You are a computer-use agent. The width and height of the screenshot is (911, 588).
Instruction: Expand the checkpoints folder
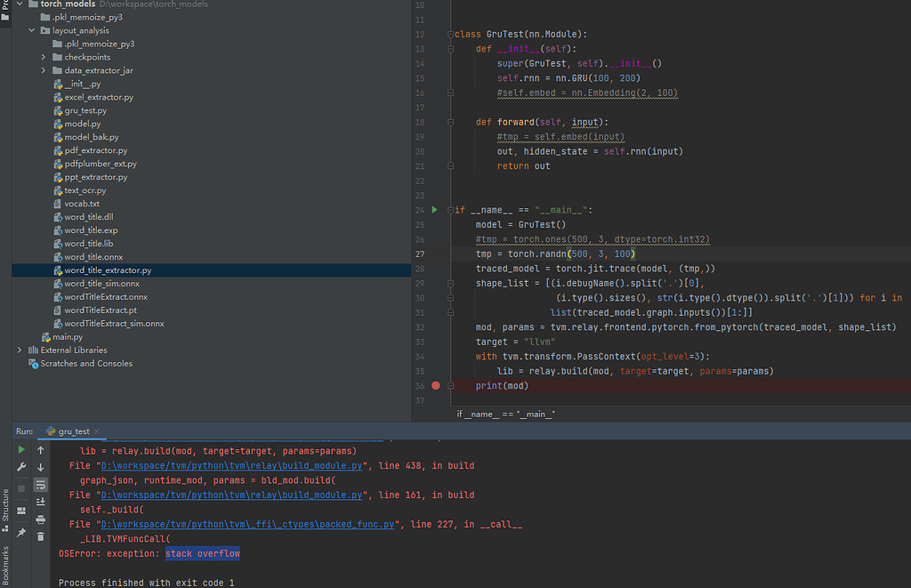click(42, 56)
